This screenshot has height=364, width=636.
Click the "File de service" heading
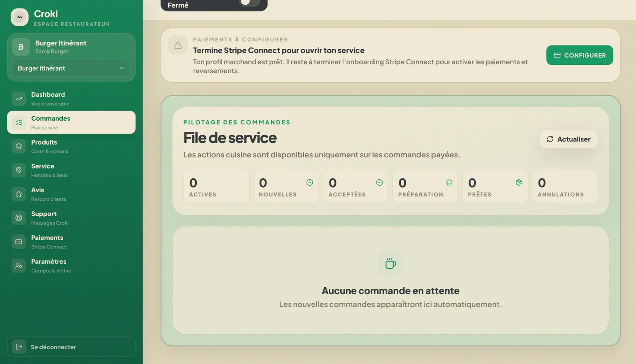click(230, 137)
